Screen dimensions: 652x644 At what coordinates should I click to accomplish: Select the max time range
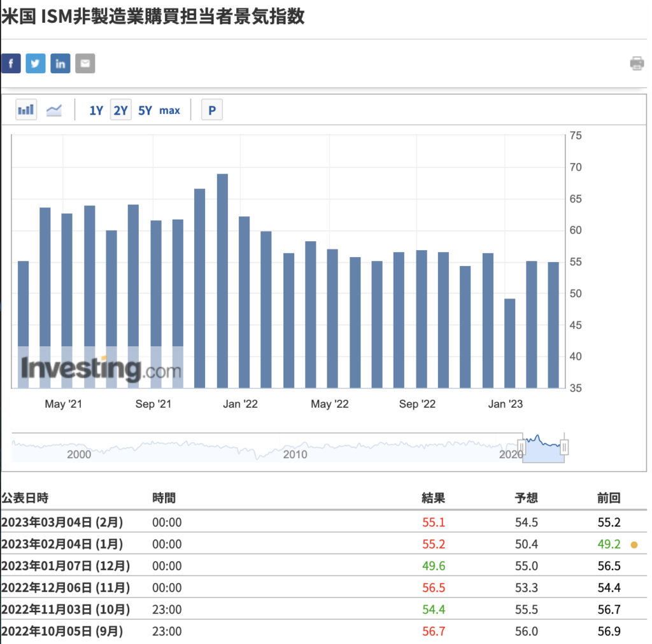pos(169,111)
